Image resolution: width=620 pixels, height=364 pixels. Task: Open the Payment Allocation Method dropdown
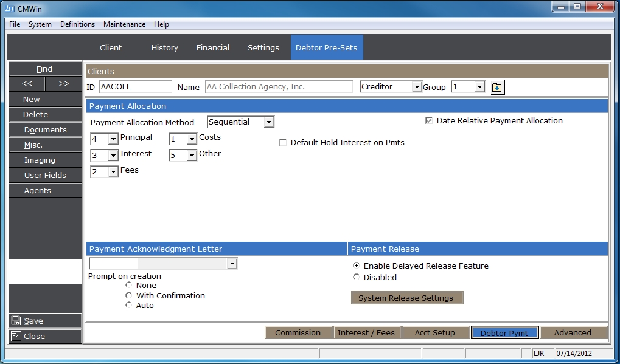point(269,122)
